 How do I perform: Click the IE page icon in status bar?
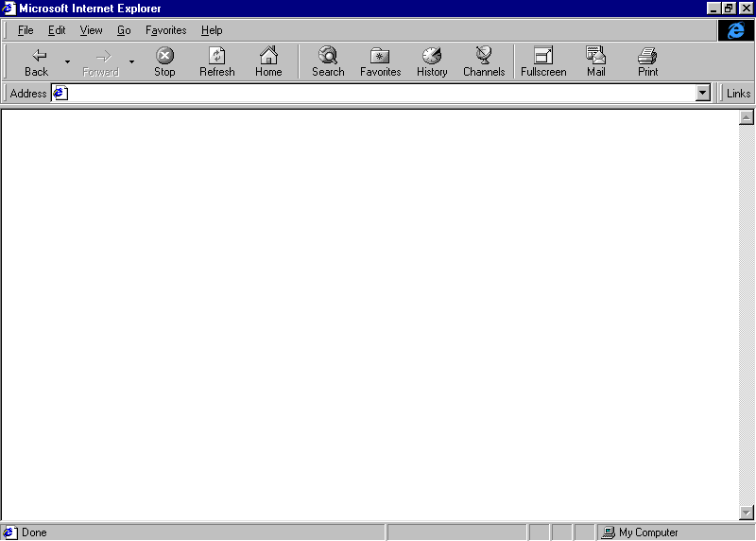pos(9,532)
